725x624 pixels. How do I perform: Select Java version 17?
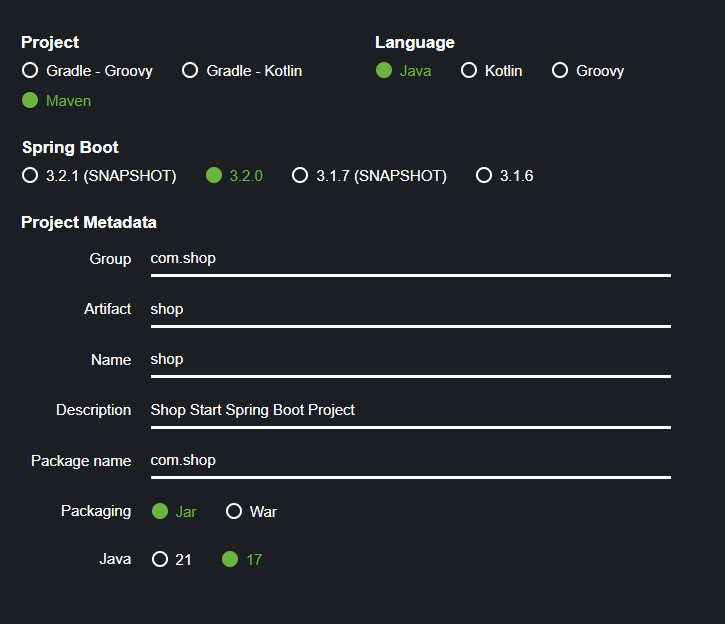coord(230,560)
